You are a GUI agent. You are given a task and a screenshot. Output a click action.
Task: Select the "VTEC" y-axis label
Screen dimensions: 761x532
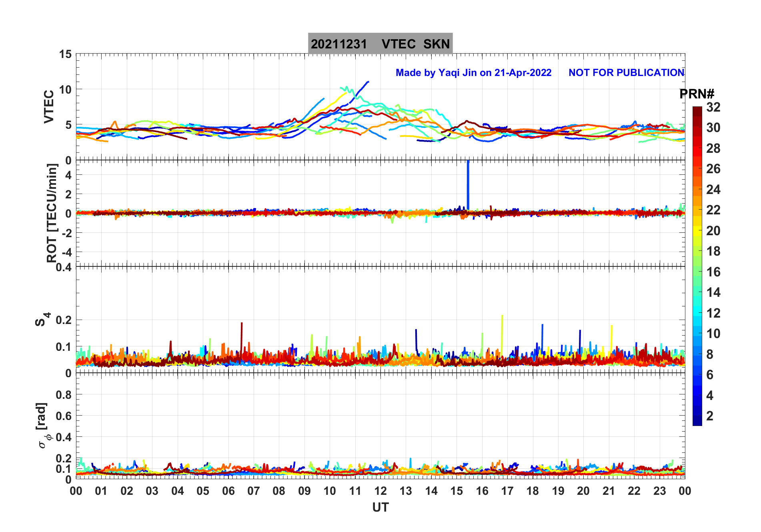49,107
